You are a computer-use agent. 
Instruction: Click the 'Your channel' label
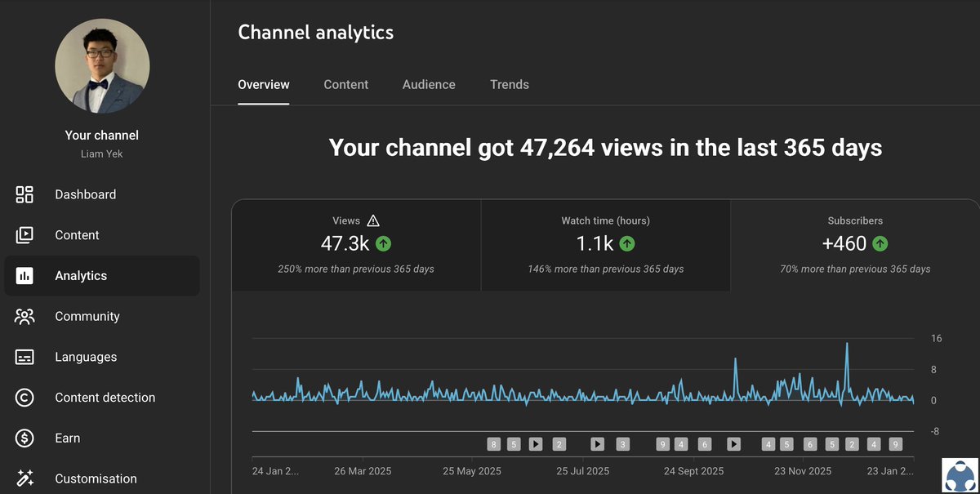pos(102,136)
